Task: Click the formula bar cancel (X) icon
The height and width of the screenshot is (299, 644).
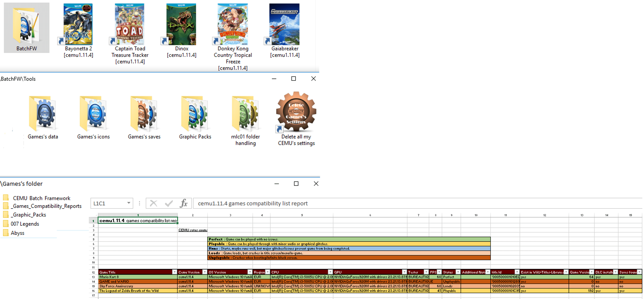Action: (154, 203)
